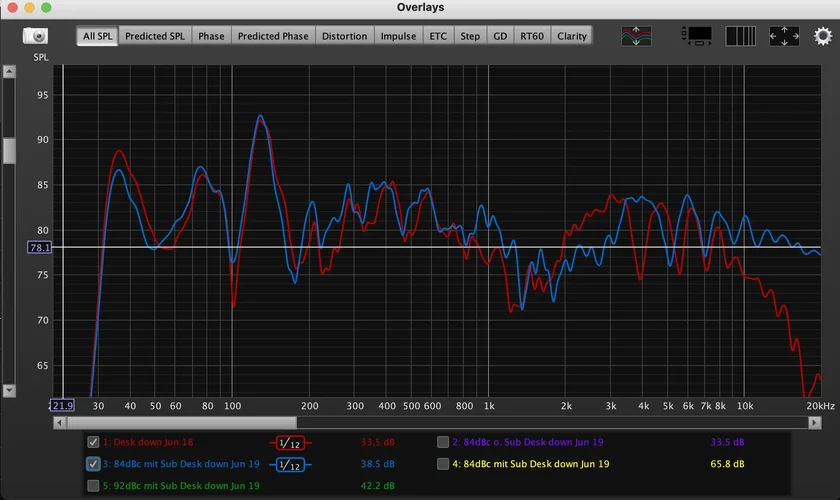The width and height of the screenshot is (840, 500).
Task: Click the frequency axis bars icon
Action: coord(741,35)
